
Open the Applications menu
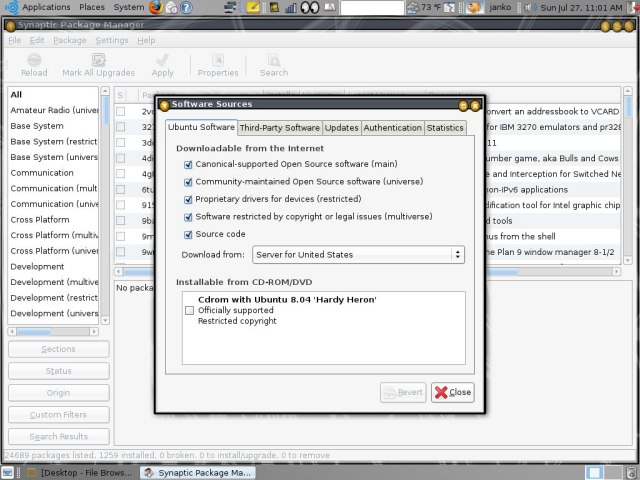click(x=46, y=7)
